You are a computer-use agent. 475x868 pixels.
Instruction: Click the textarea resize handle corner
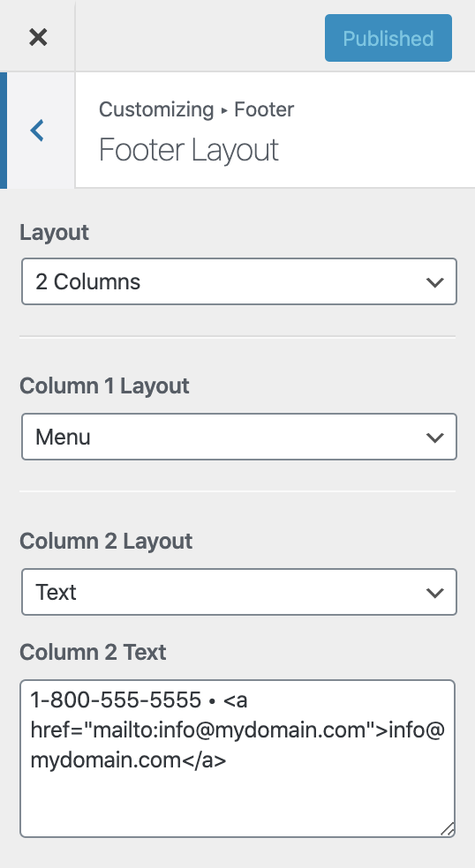coord(448,829)
